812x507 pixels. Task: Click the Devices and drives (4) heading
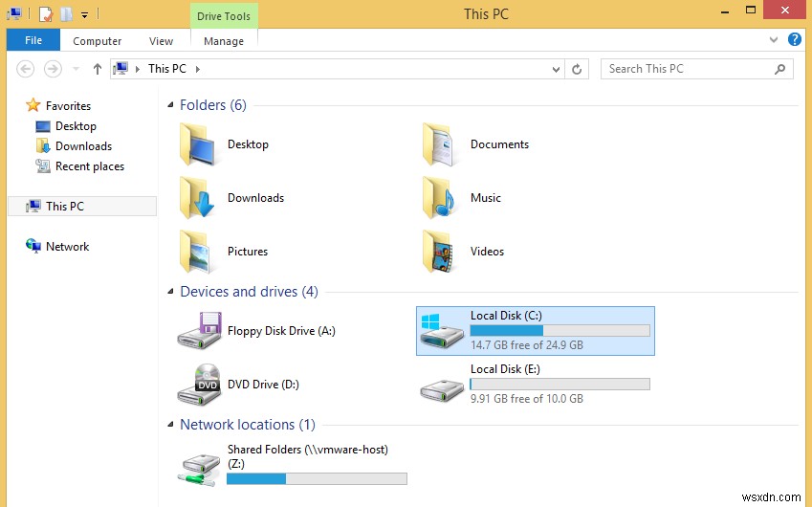pos(249,292)
